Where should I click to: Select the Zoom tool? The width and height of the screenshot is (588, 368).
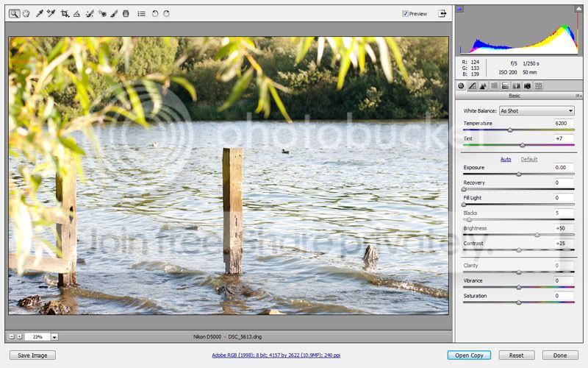pyautogui.click(x=15, y=13)
